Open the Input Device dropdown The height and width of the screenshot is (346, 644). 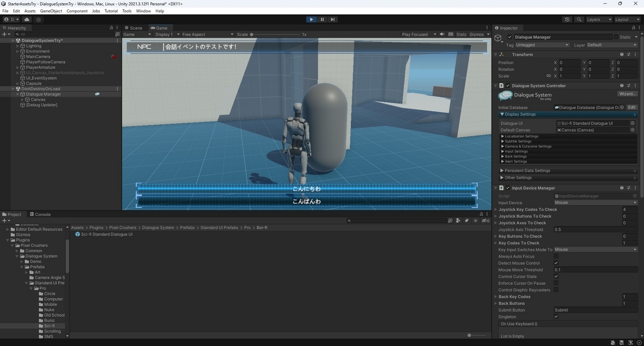coord(596,203)
